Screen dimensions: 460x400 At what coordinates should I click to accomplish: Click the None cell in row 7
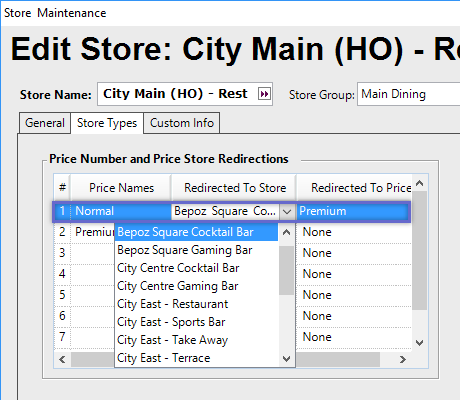tap(354, 337)
